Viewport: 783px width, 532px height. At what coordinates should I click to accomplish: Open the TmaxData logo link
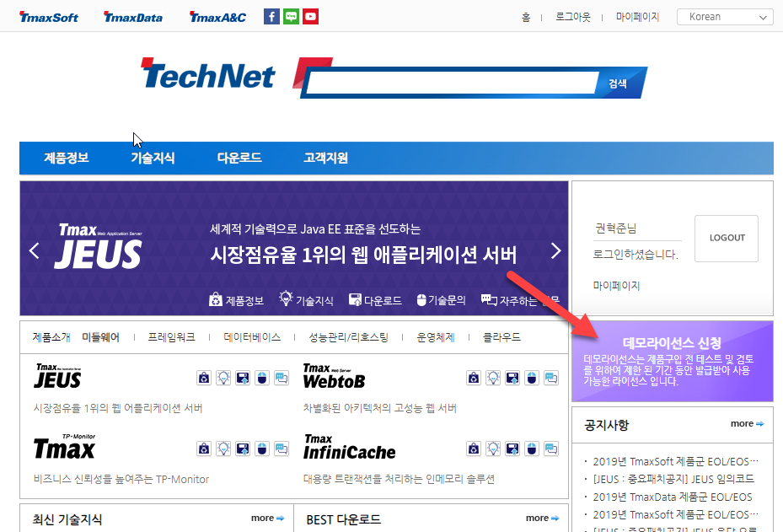[133, 17]
